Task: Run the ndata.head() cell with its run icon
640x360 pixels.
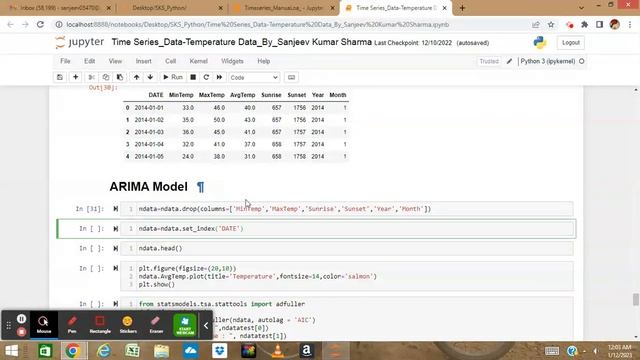Action: (116, 248)
